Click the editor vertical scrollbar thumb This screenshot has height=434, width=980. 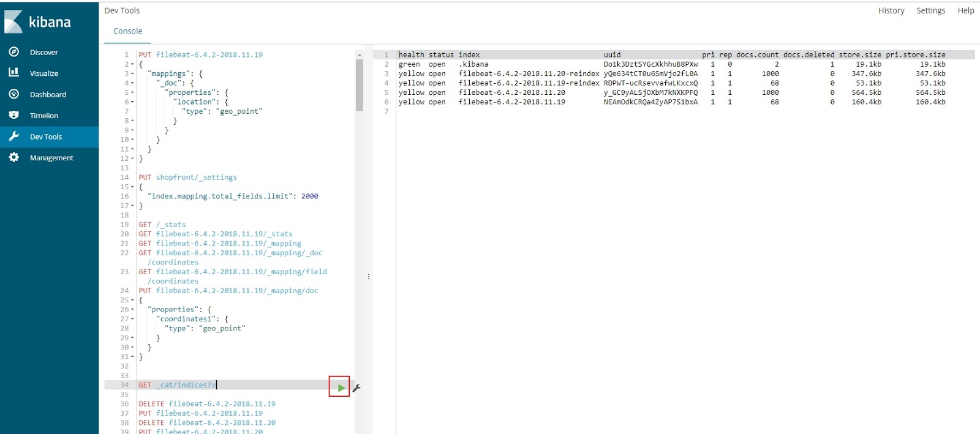click(359, 84)
